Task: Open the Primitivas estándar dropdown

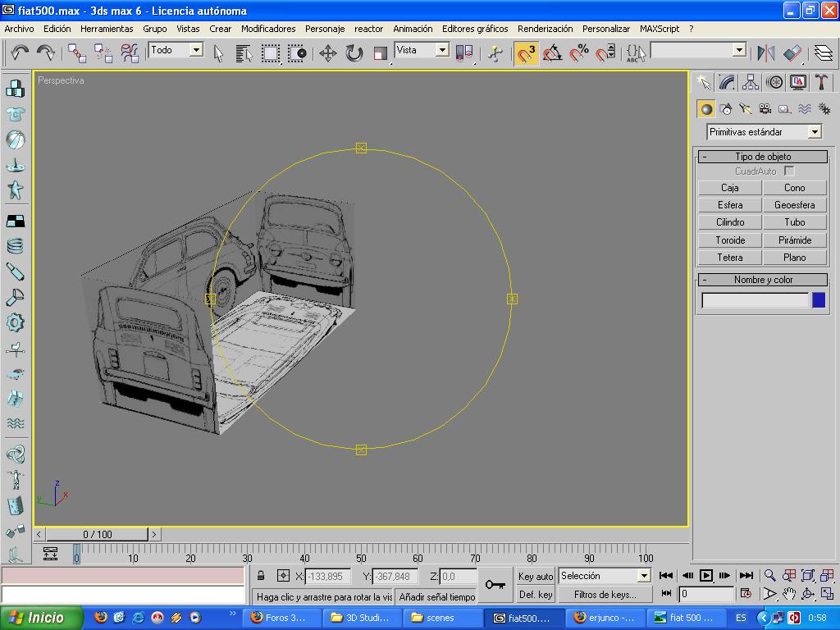Action: 814,132
